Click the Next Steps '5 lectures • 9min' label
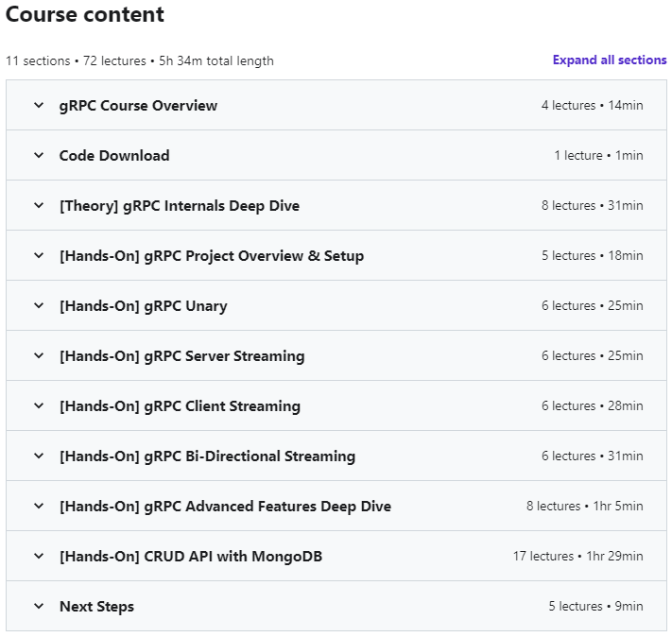 tap(595, 607)
